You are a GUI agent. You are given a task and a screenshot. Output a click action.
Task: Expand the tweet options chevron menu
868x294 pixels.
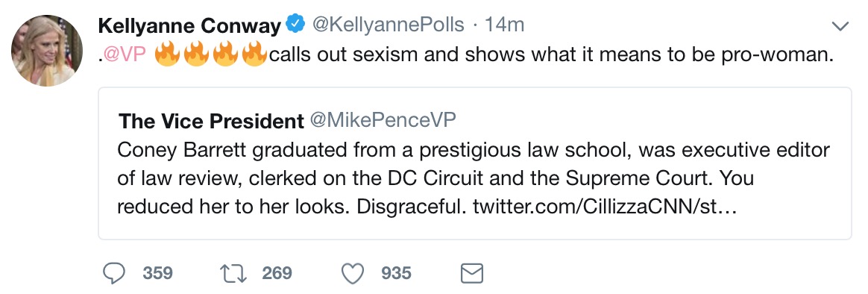click(840, 26)
